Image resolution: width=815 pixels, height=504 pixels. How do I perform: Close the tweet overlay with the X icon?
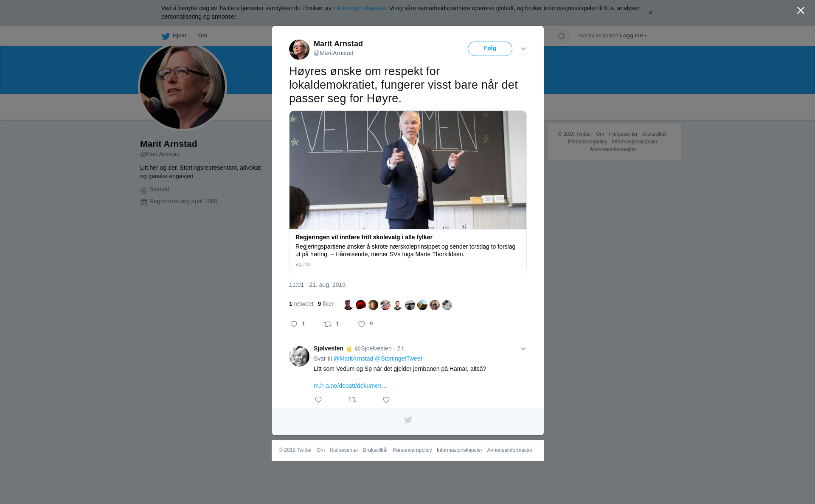[801, 11]
